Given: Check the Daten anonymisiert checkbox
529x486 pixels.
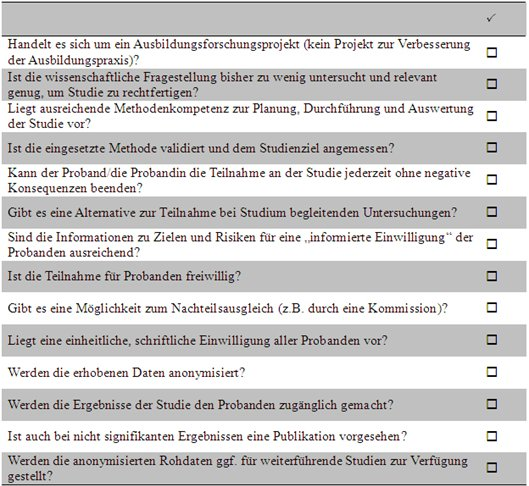Looking at the screenshot, I should click(x=492, y=372).
